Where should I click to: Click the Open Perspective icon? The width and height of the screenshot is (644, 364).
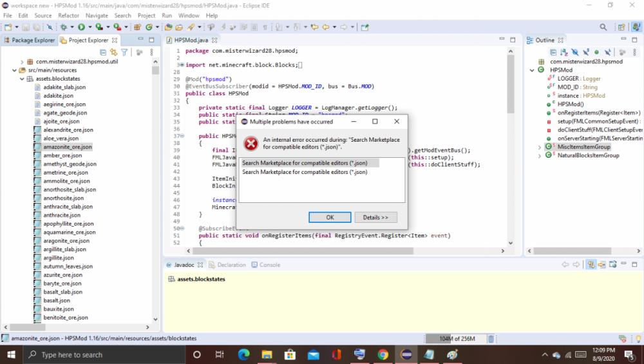[x=621, y=27]
